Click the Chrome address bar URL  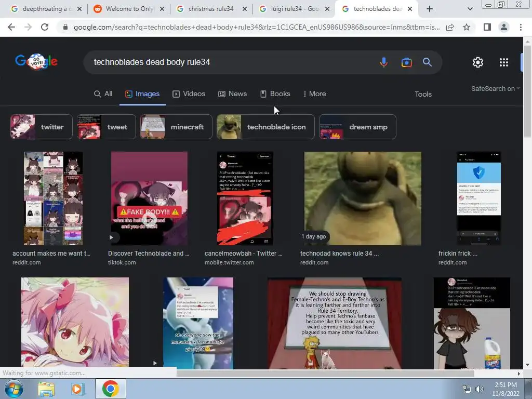click(x=257, y=27)
